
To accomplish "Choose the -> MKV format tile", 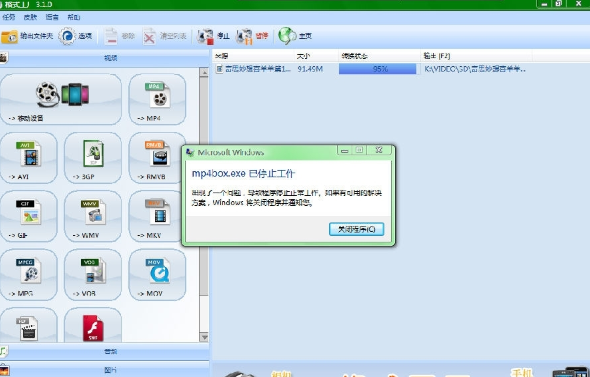I will (x=155, y=216).
